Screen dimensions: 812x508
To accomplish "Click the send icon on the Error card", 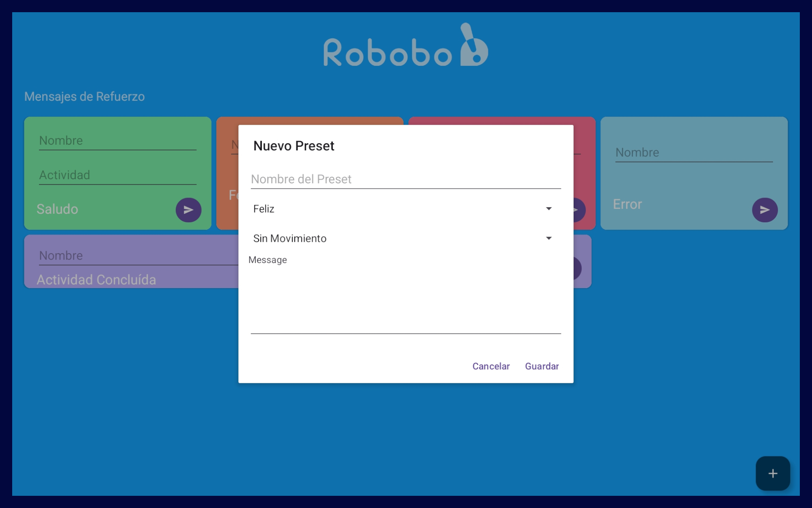I will coord(764,210).
